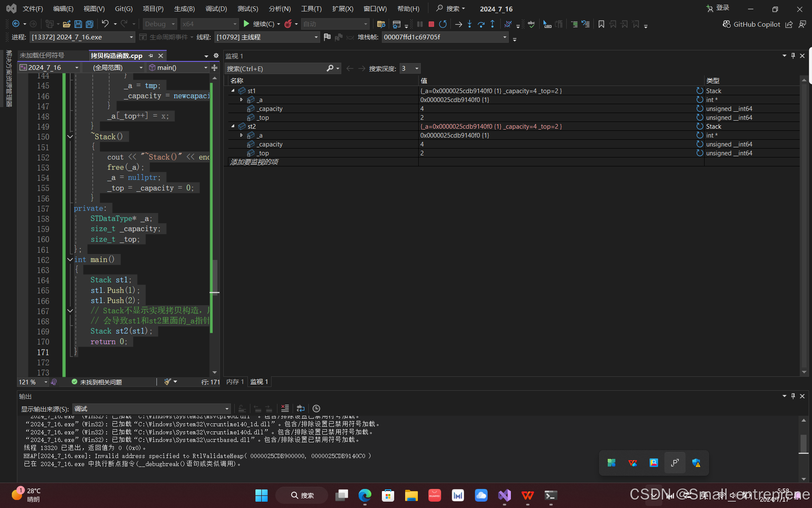Open the stack frame dropdown

pos(445,37)
